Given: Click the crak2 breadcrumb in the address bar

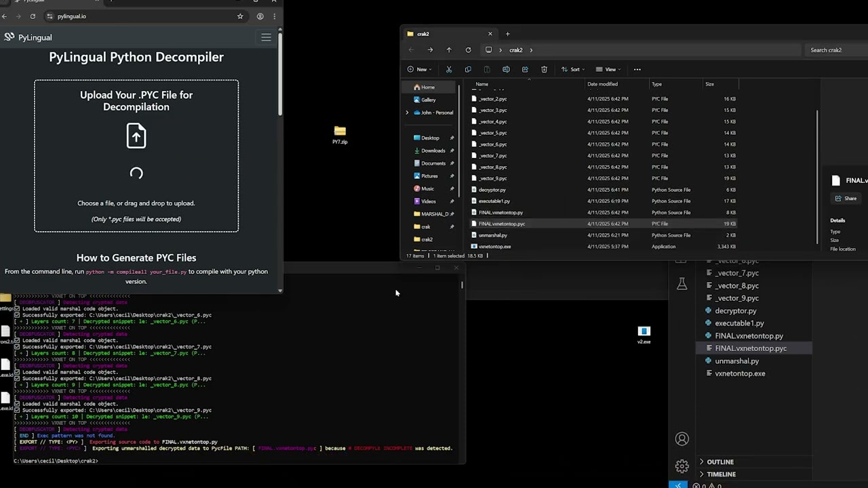Looking at the screenshot, I should [x=516, y=50].
